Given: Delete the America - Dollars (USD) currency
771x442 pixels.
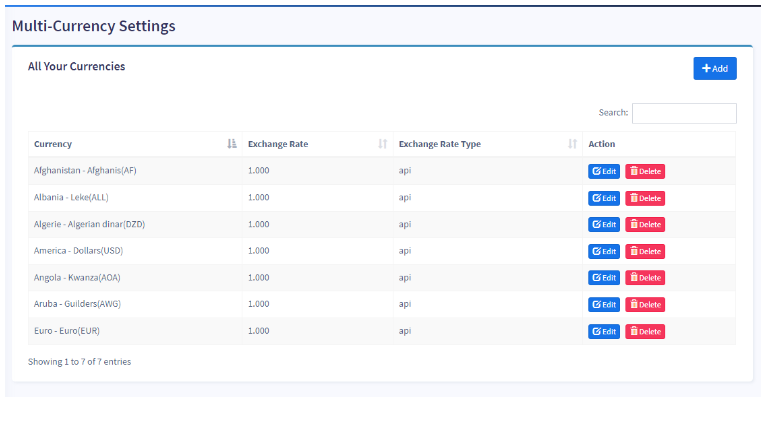Looking at the screenshot, I should (x=645, y=251).
